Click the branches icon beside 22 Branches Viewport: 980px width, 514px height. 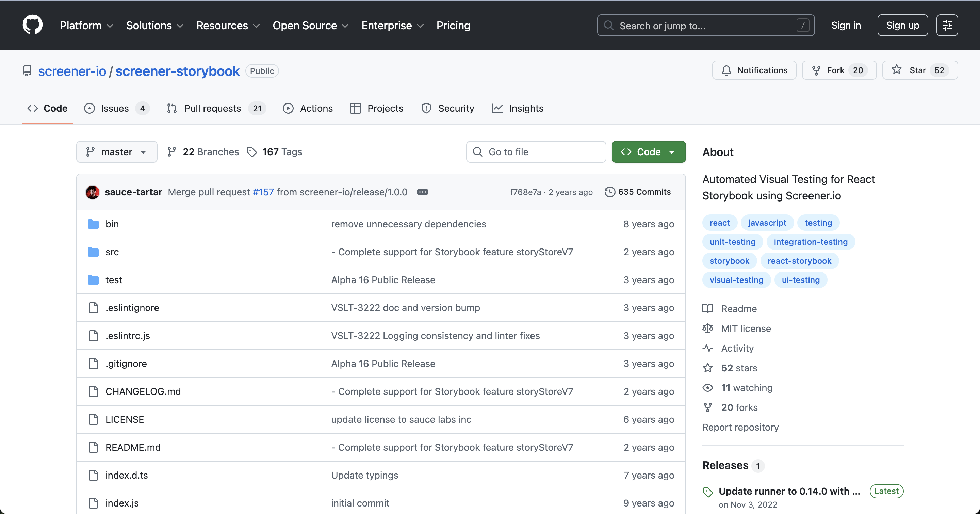[x=171, y=152]
